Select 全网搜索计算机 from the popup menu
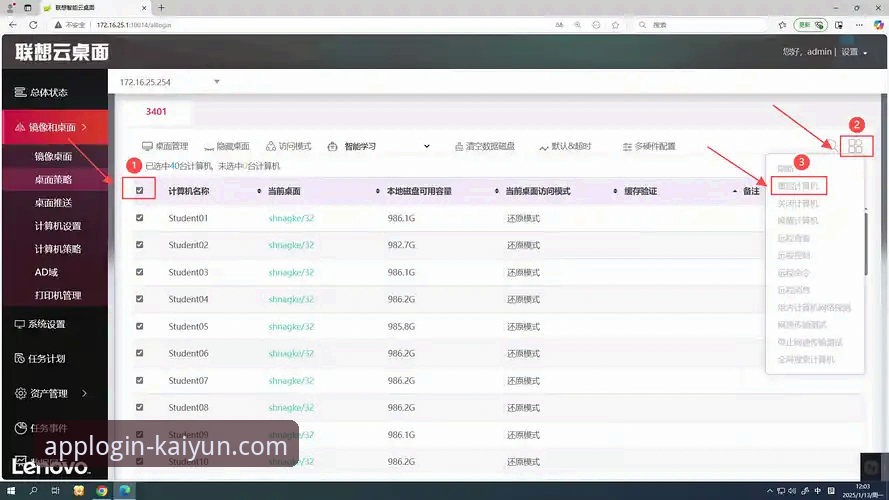Viewport: 889px width, 500px height. 806,359
